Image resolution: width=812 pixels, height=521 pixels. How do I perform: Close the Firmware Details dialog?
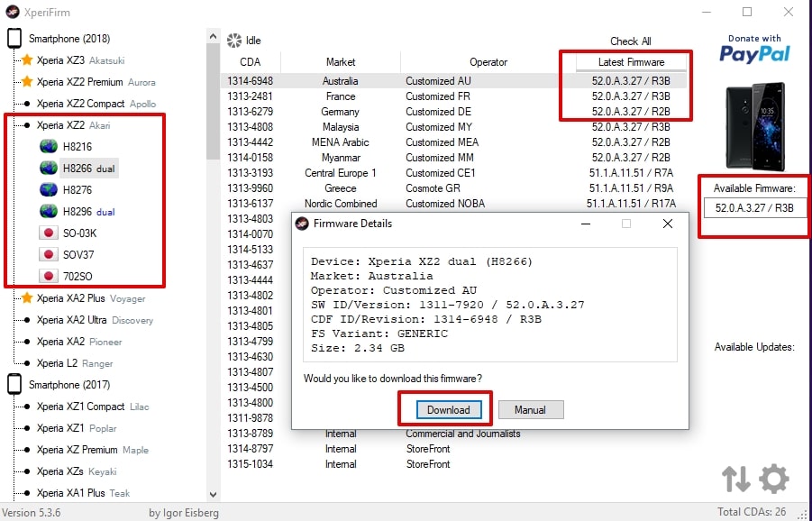pyautogui.click(x=668, y=224)
